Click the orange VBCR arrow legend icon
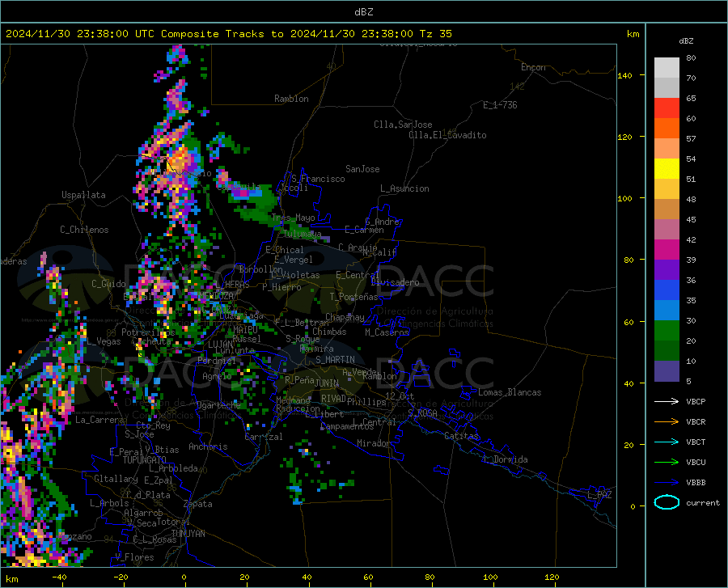 point(667,421)
